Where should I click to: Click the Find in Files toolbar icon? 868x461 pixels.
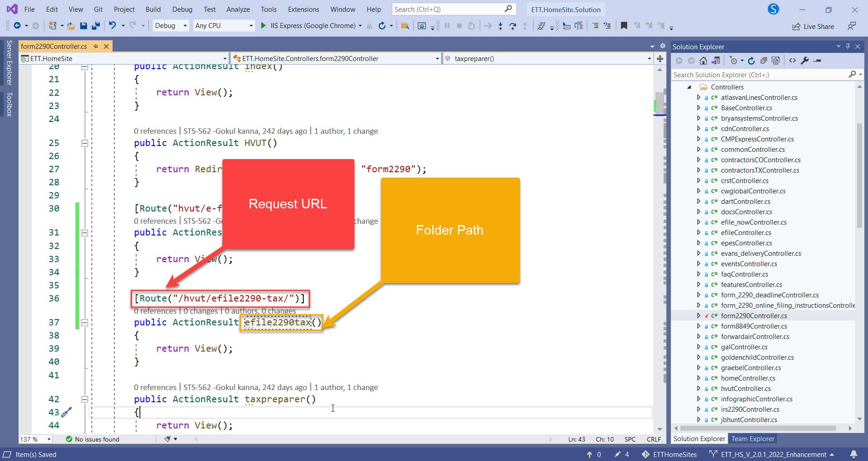(x=405, y=26)
